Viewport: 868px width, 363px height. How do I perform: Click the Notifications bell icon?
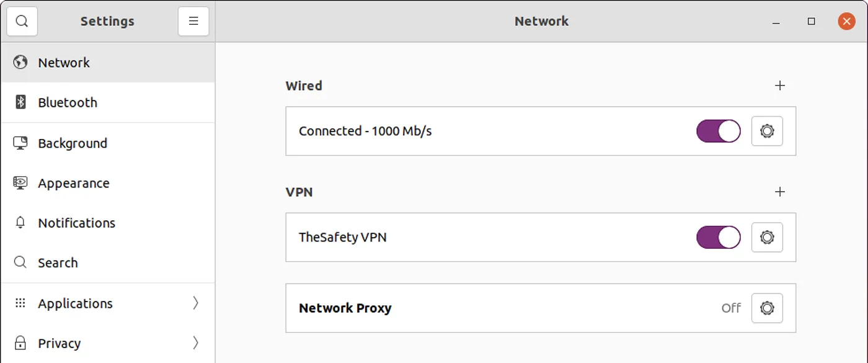coord(20,223)
